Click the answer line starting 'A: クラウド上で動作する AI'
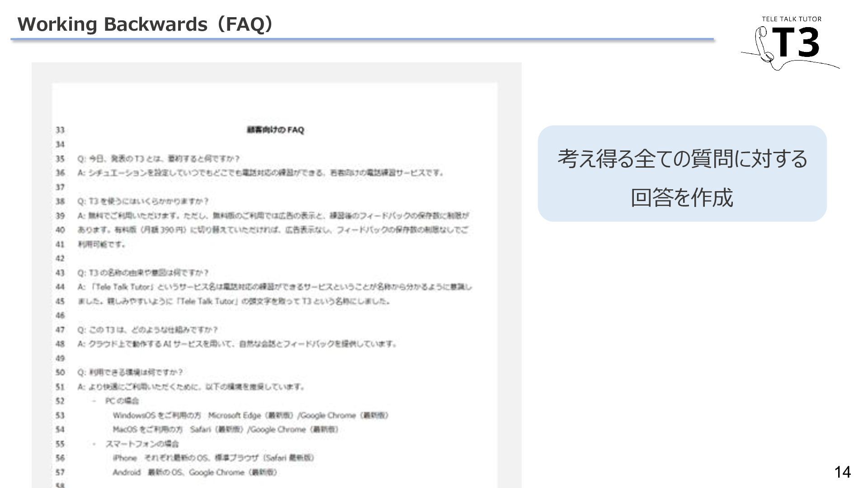868x488 pixels. point(237,344)
